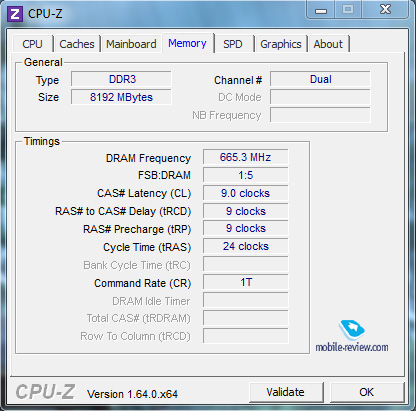This screenshot has height=411, width=416.
Task: Click the Validate button
Action: point(286,392)
